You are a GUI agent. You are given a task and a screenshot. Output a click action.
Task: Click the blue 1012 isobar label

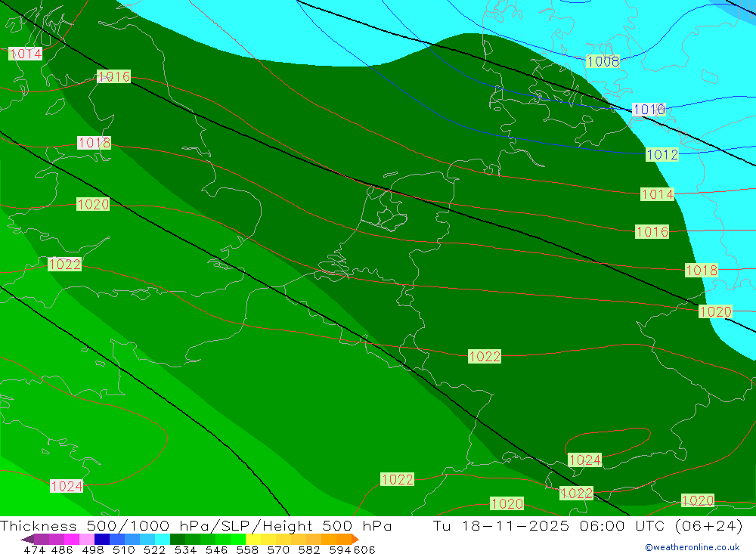(x=662, y=155)
